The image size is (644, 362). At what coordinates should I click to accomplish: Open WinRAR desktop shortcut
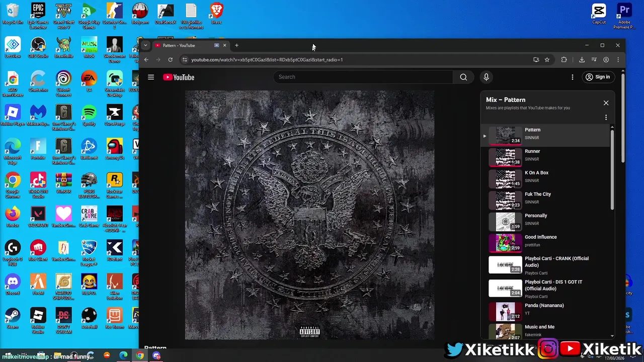click(x=64, y=183)
